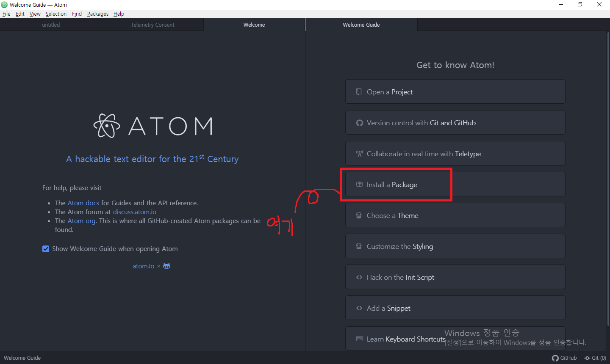The image size is (610, 364).
Task: Open the Selection menu
Action: click(56, 14)
